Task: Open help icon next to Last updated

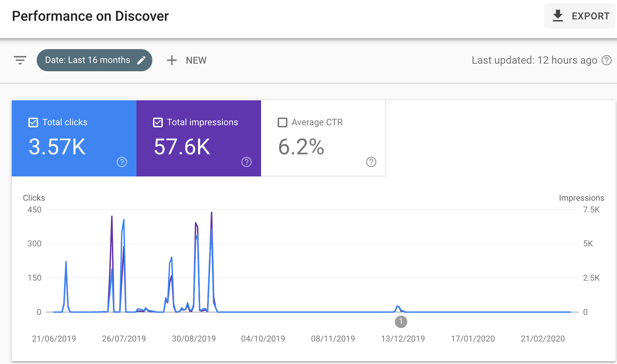Action: pyautogui.click(x=606, y=60)
